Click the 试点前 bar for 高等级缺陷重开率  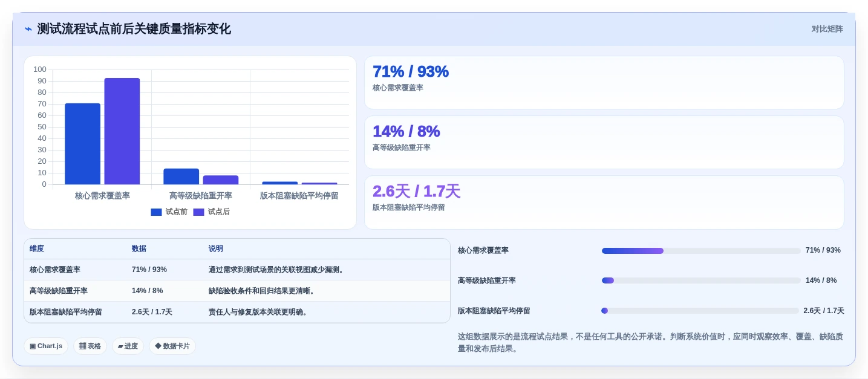click(x=181, y=177)
